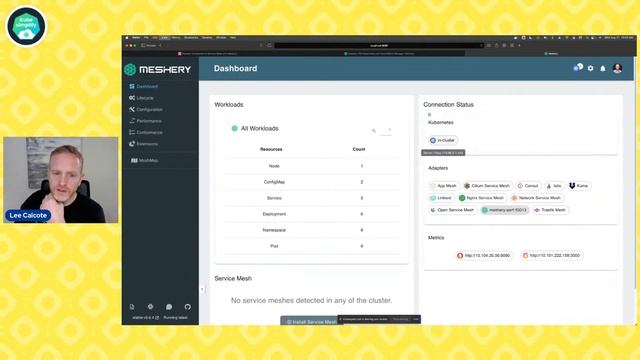Viewport: 640px width, 360px height.
Task: Select the Pod row
Action: [312, 246]
